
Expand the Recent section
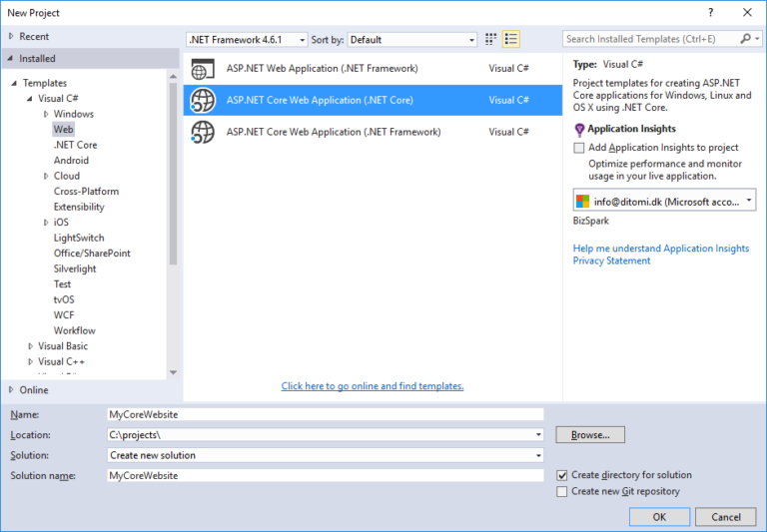click(x=11, y=36)
